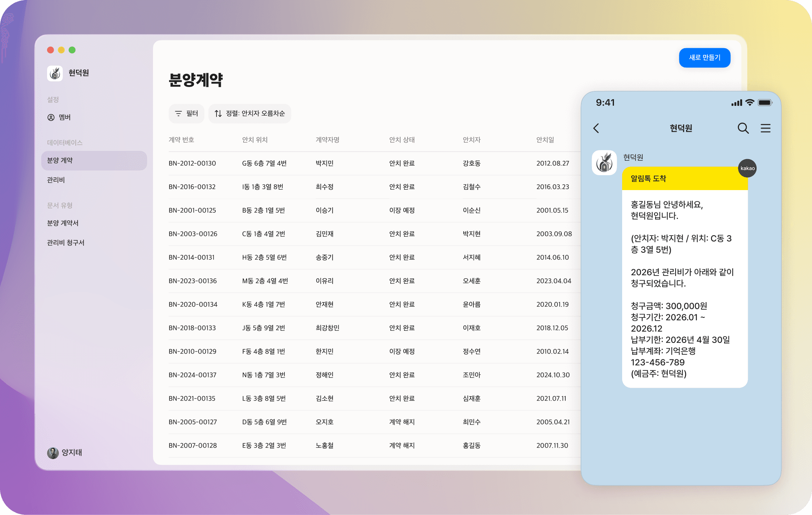Click the 현덕원 logo icon in sidebar
This screenshot has width=812, height=515.
point(55,73)
